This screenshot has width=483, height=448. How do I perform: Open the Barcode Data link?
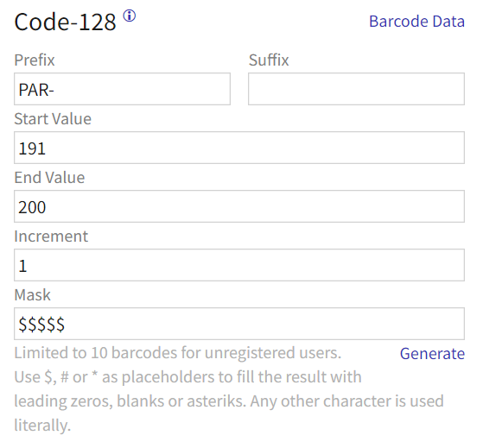416,22
